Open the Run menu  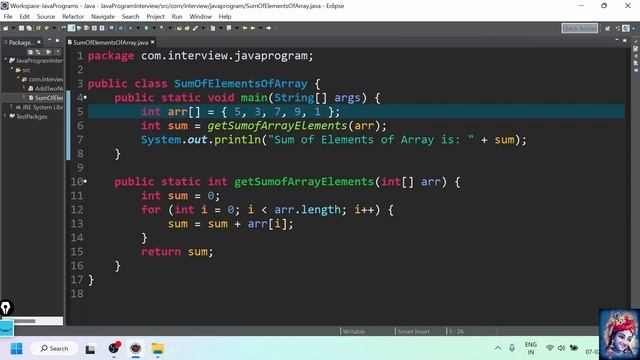tap(177, 17)
